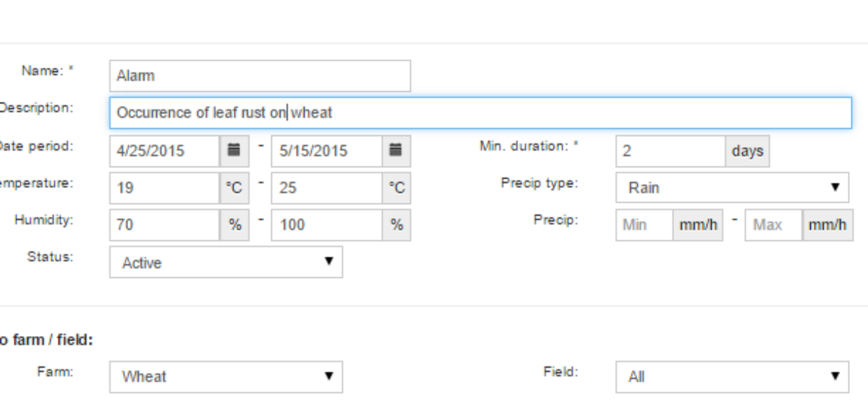Open the end date calendar picker icon
This screenshot has width=868, height=409.
pyautogui.click(x=396, y=151)
